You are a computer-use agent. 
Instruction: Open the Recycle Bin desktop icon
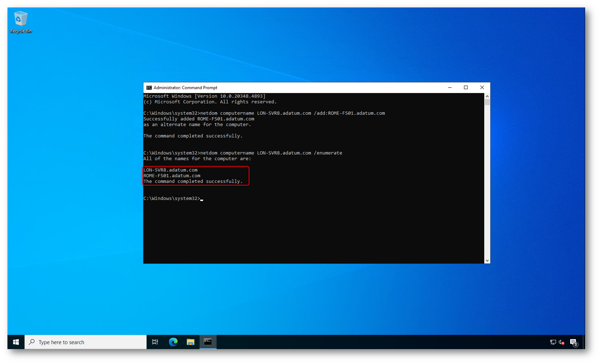click(21, 22)
